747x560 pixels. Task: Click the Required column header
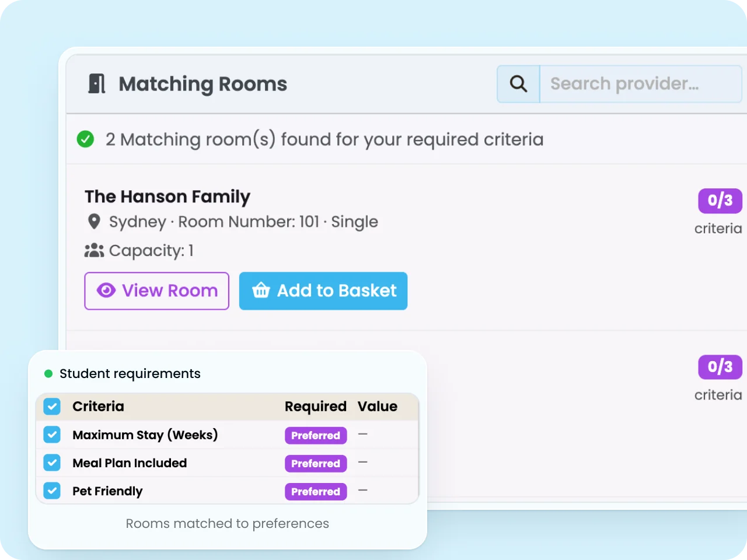coord(316,407)
